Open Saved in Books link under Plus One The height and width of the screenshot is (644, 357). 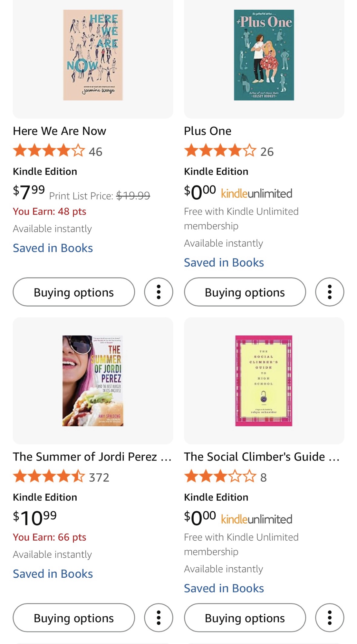pos(224,262)
